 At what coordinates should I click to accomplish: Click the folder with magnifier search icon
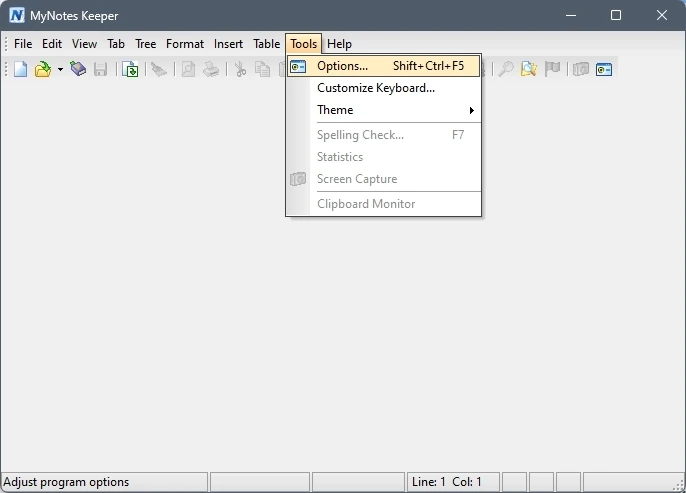tap(528, 69)
